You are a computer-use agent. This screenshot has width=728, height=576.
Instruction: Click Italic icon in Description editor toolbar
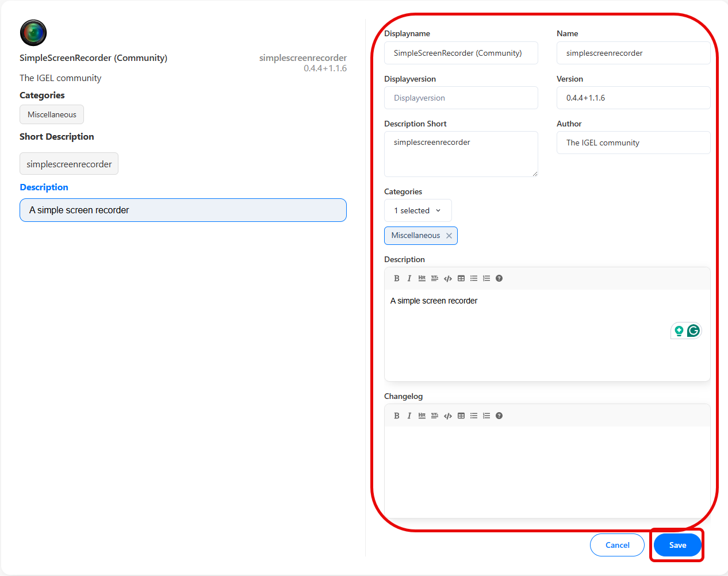(409, 278)
